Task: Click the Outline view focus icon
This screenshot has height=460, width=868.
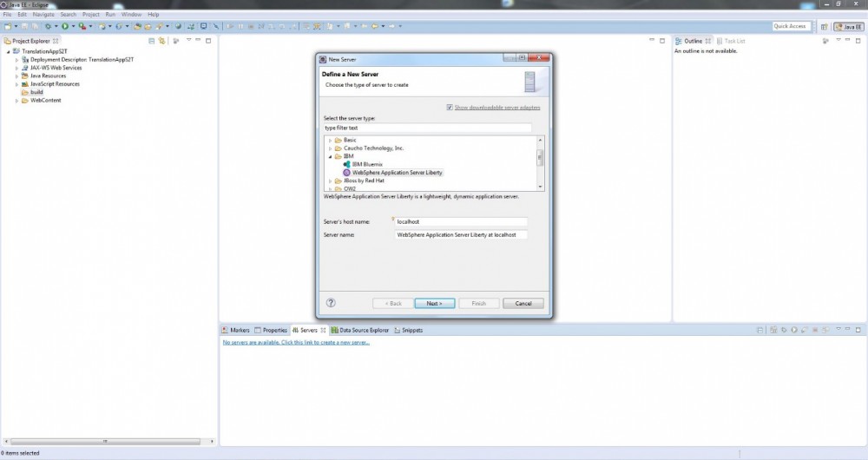Action: [825, 41]
